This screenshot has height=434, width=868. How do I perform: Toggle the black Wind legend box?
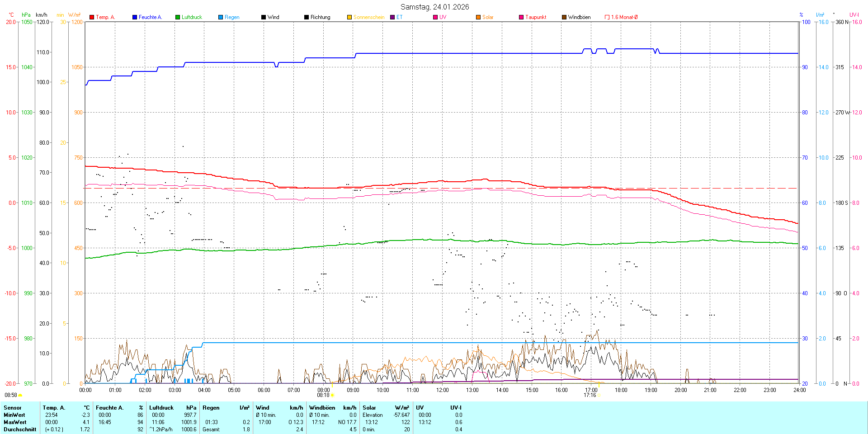pos(264,17)
